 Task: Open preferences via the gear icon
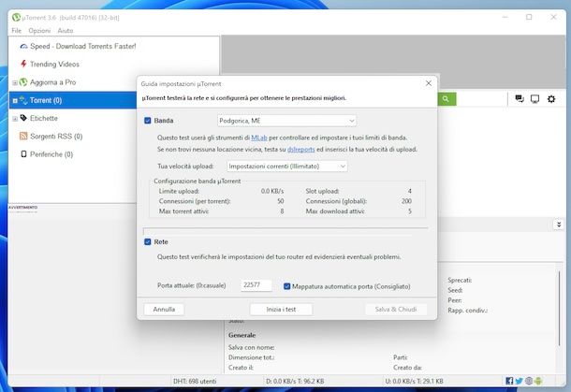[551, 99]
